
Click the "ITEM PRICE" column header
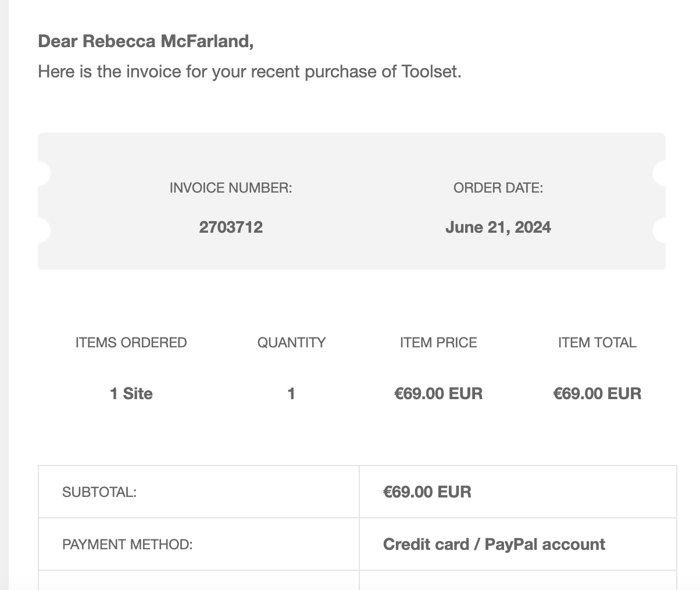coord(438,343)
